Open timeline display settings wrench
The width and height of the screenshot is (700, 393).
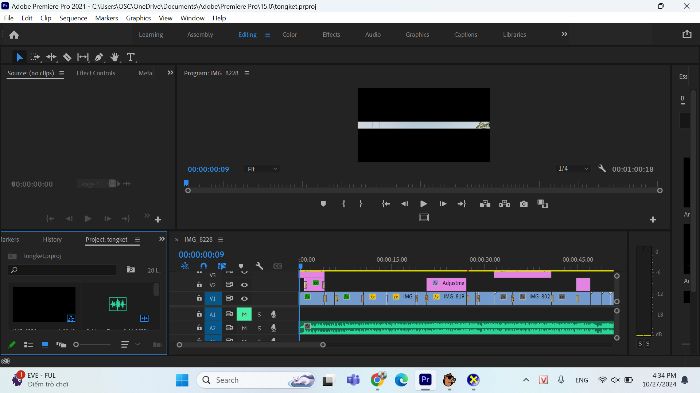click(x=259, y=266)
